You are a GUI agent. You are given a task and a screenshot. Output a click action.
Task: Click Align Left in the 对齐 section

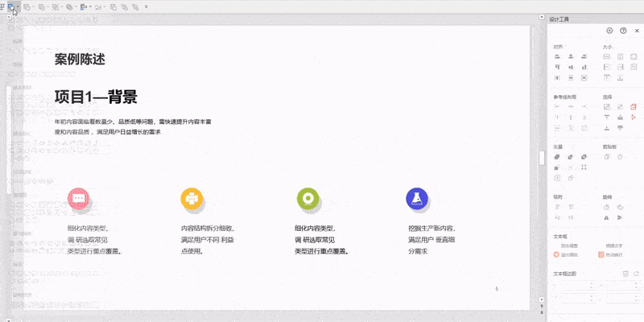[557, 56]
